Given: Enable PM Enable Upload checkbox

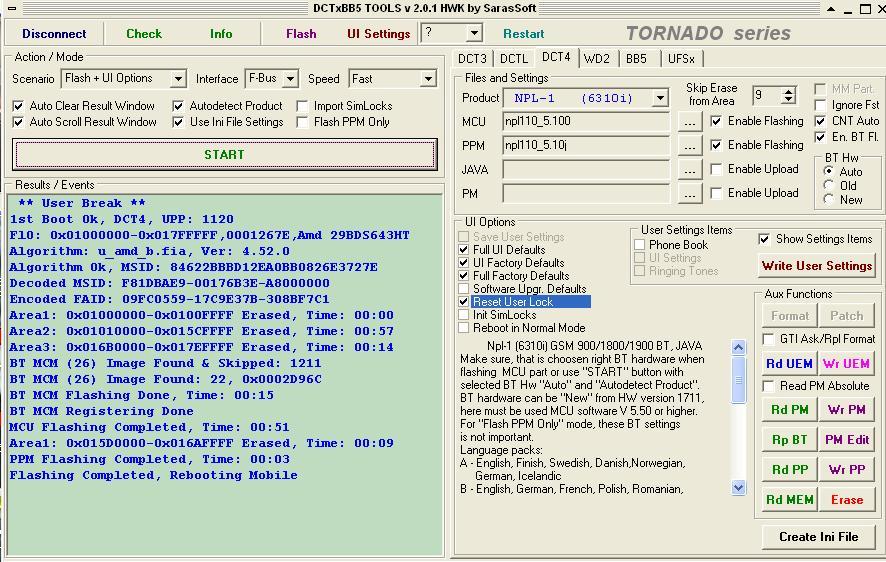Looking at the screenshot, I should coord(716,193).
